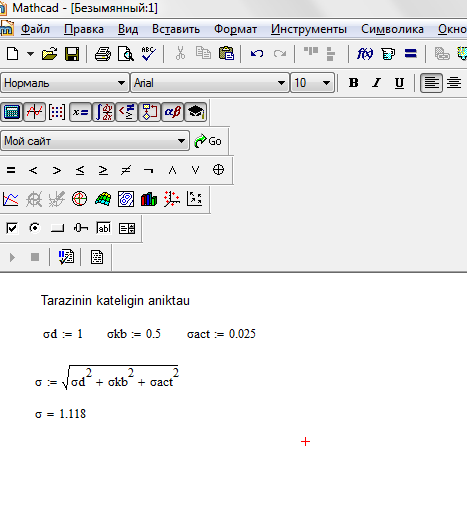Insert a 3D scatter plot

click(172, 199)
